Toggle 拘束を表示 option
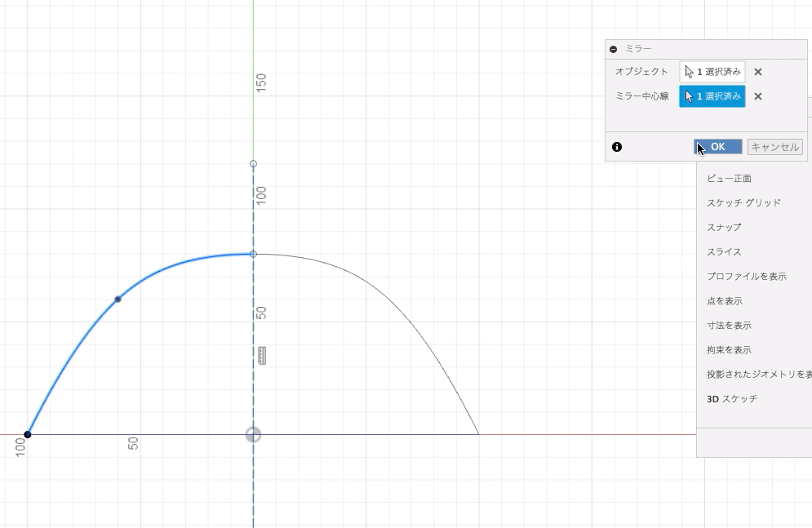The height and width of the screenshot is (528, 812). [729, 350]
